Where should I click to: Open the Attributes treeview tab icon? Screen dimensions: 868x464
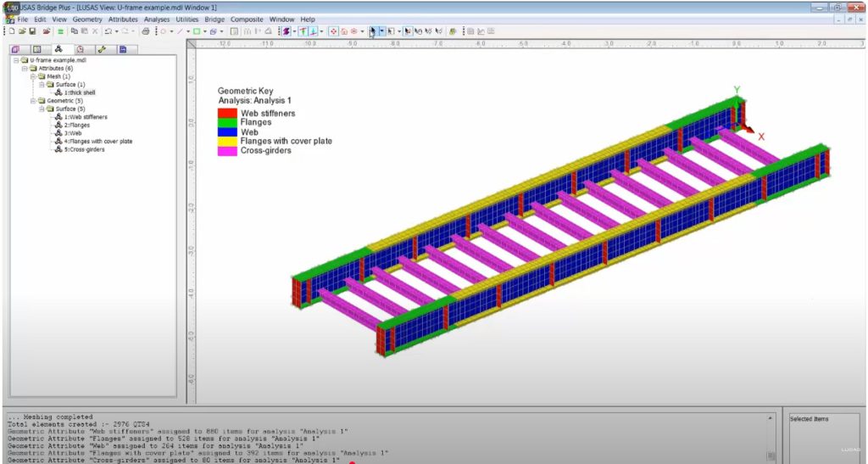58,49
